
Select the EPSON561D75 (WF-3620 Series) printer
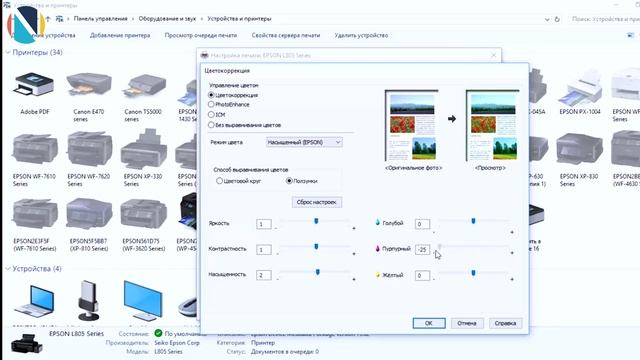(x=144, y=214)
